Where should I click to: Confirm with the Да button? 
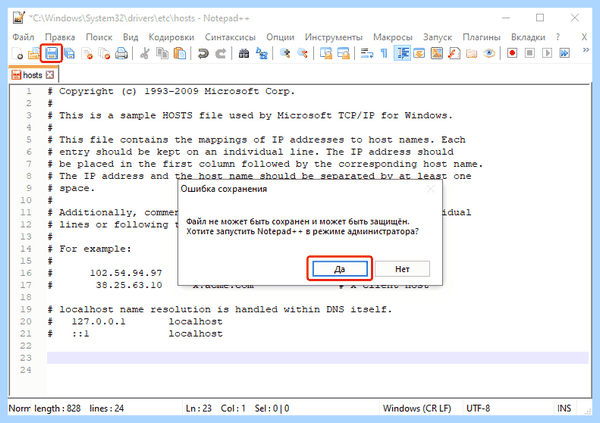[339, 269]
